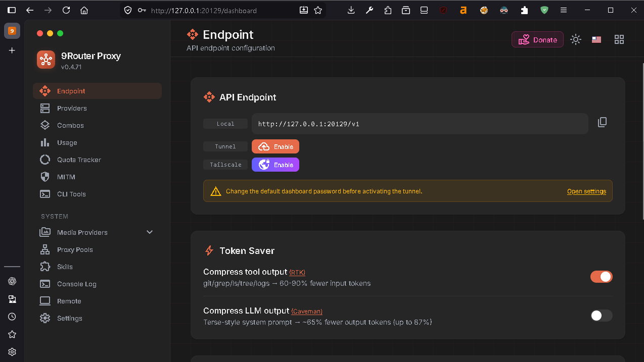This screenshot has height=362, width=644.
Task: Go back with the browser back arrow
Action: pyautogui.click(x=30, y=10)
